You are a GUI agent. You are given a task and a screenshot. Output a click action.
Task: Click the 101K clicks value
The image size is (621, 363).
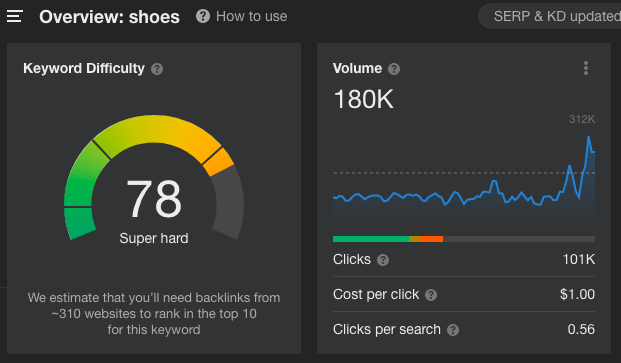(x=579, y=259)
